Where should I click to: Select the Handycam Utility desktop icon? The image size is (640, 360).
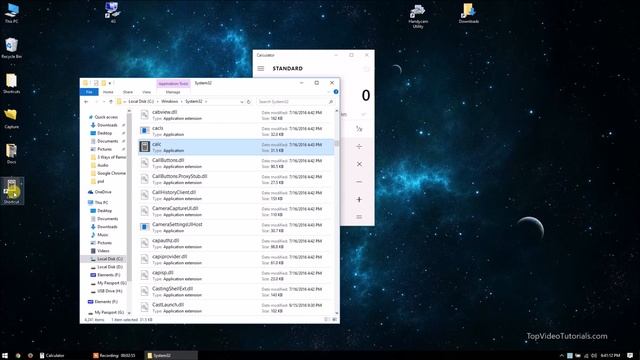click(x=418, y=16)
